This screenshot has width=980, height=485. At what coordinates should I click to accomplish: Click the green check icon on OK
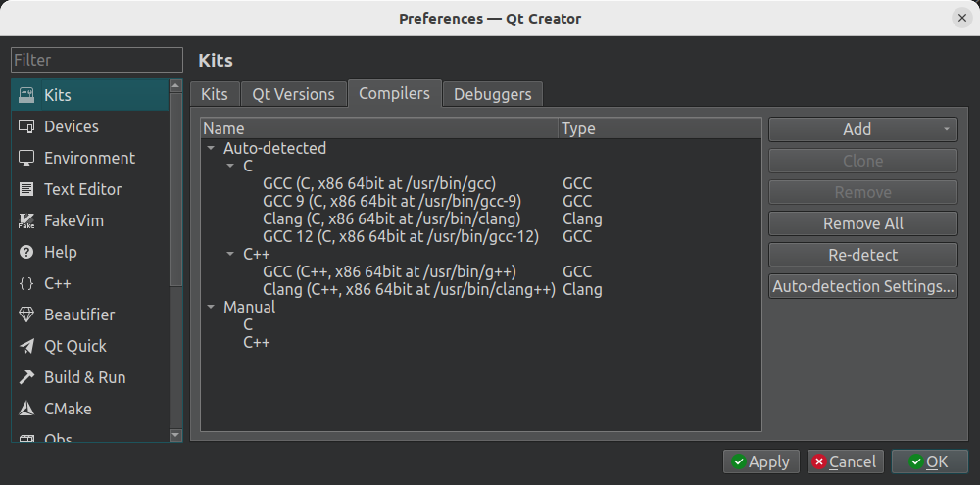pyautogui.click(x=916, y=461)
